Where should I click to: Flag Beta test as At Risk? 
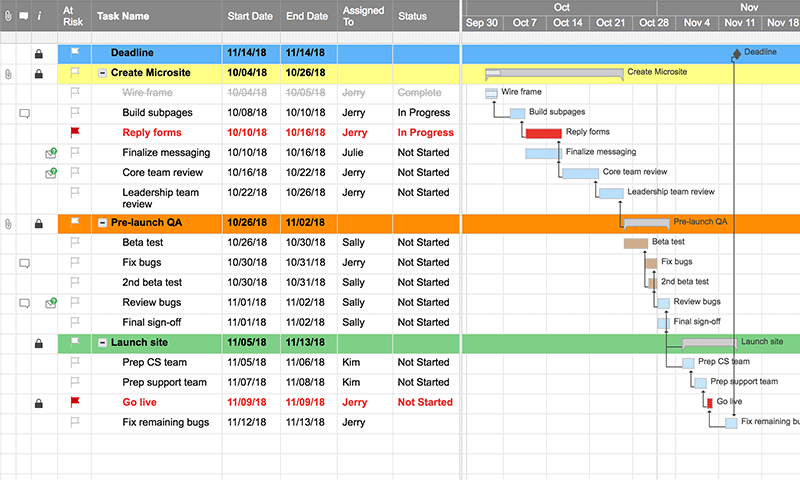pyautogui.click(x=75, y=242)
